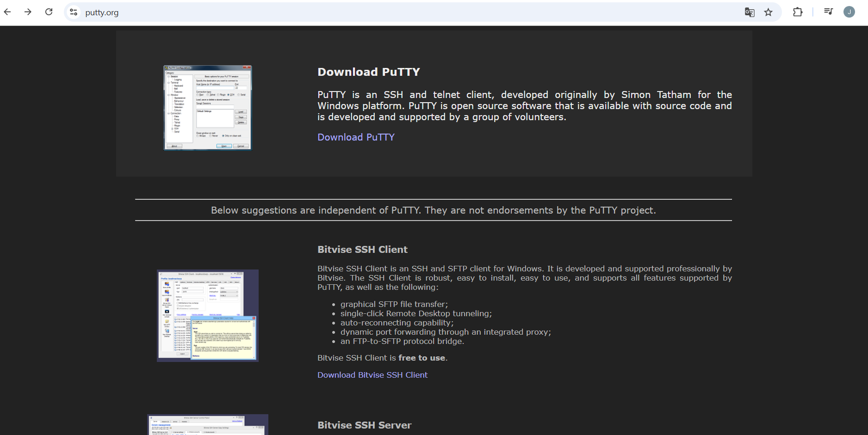Reload the putty.org page
Viewport: 868px width, 435px height.
tap(49, 12)
